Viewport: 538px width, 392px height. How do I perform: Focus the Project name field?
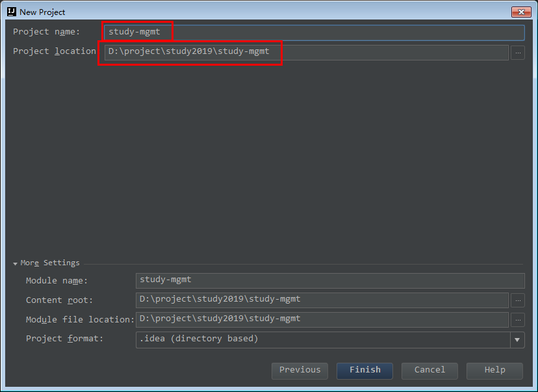[x=314, y=33]
